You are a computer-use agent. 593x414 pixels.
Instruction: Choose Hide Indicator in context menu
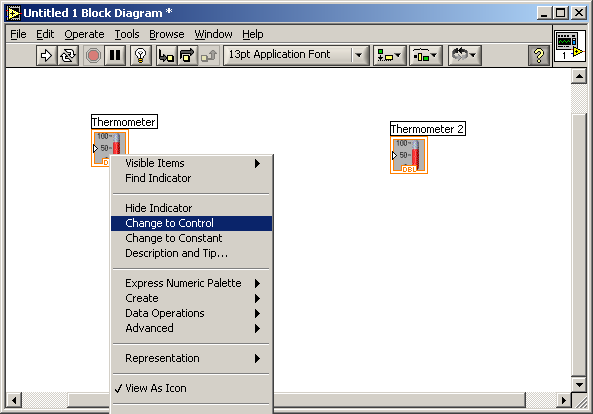click(191, 208)
